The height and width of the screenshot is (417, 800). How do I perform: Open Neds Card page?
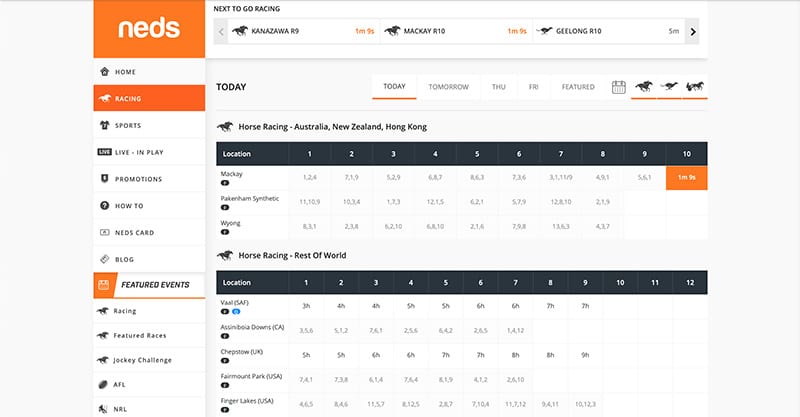click(x=149, y=232)
